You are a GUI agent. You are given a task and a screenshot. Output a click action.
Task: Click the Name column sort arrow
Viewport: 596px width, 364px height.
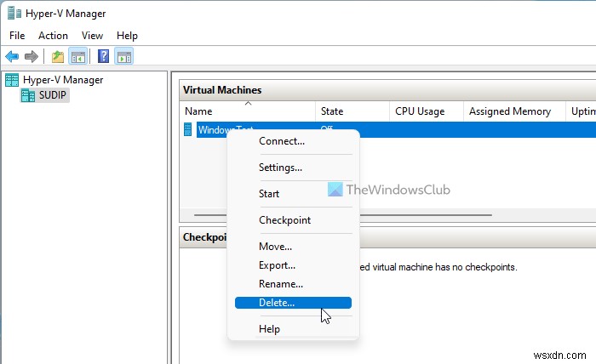[249, 103]
